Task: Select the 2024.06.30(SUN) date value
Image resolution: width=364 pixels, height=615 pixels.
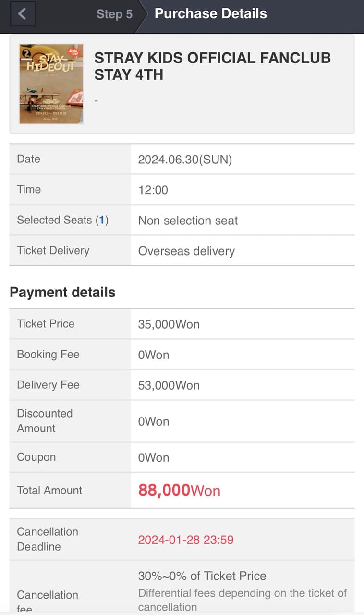Action: [x=185, y=160]
